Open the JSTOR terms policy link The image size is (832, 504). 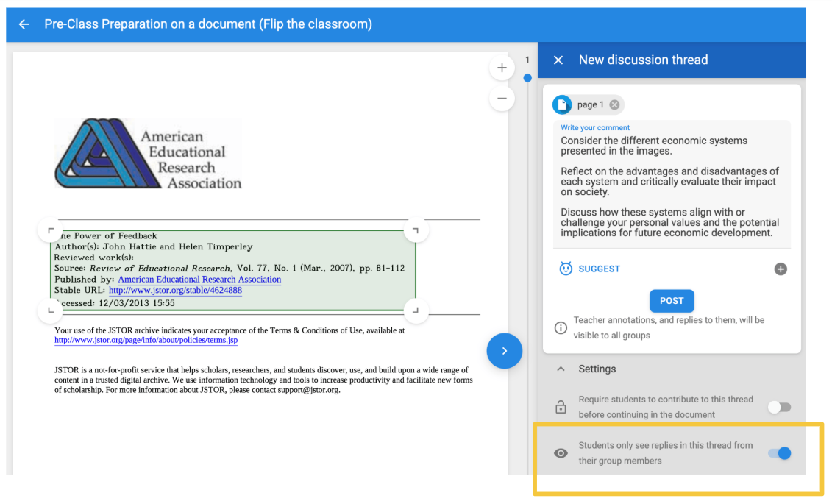tap(146, 340)
